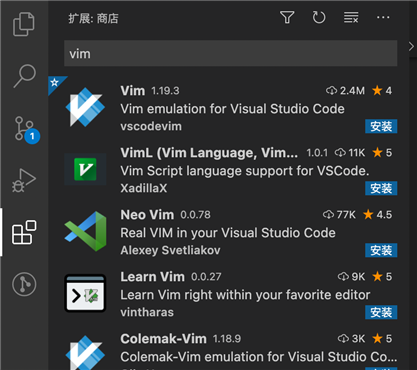Install the Neo Vim extension
This screenshot has height=370, width=417.
(381, 250)
